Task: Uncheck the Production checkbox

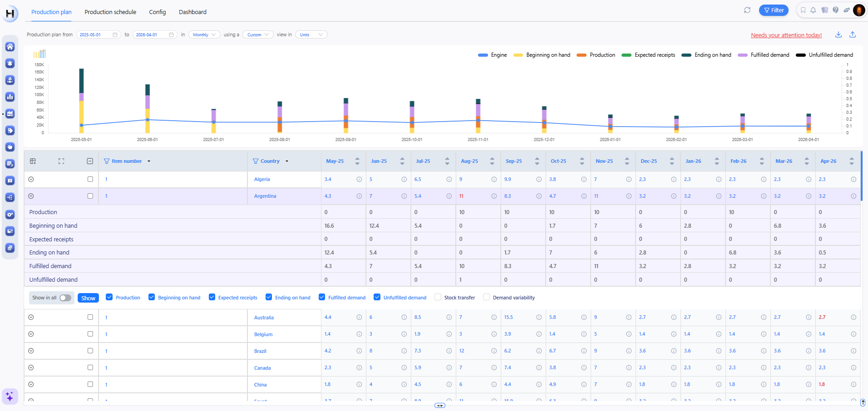Action: [x=109, y=297]
